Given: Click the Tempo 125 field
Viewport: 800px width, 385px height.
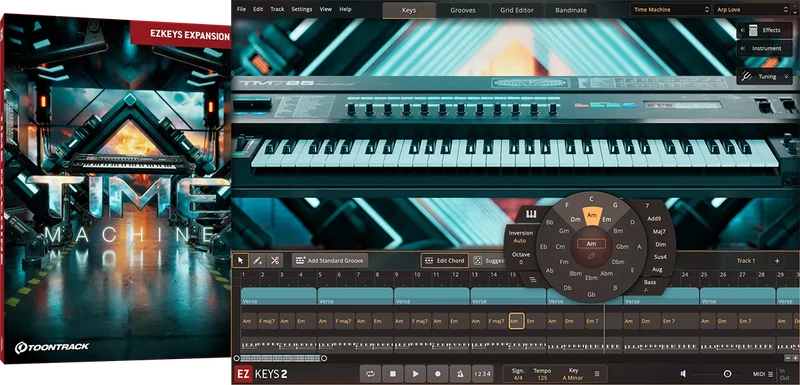Looking at the screenshot, I should [x=542, y=374].
